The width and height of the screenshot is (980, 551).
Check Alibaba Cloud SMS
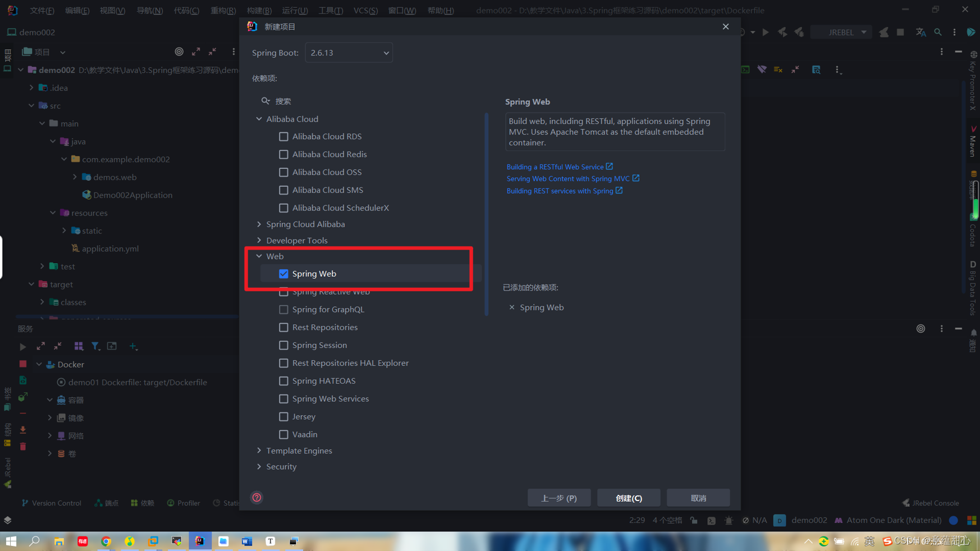(283, 190)
